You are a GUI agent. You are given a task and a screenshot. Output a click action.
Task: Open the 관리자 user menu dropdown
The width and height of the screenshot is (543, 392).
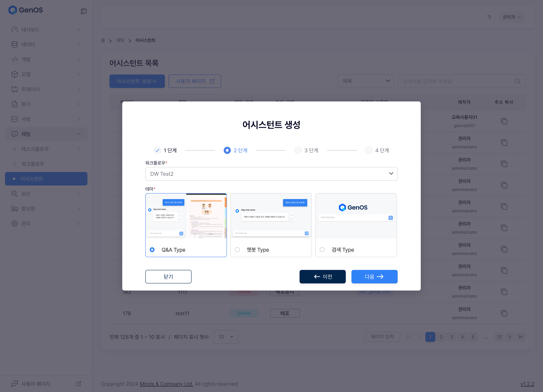tap(511, 17)
